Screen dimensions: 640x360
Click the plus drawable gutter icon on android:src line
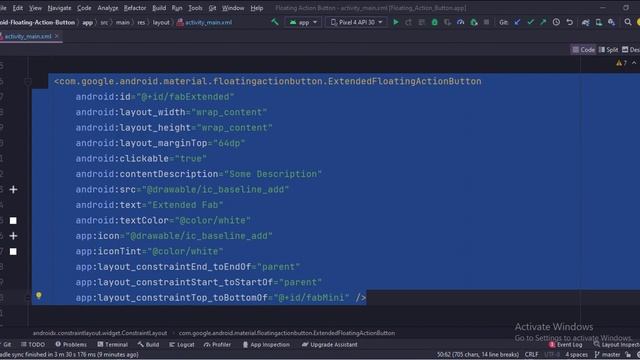[13, 189]
